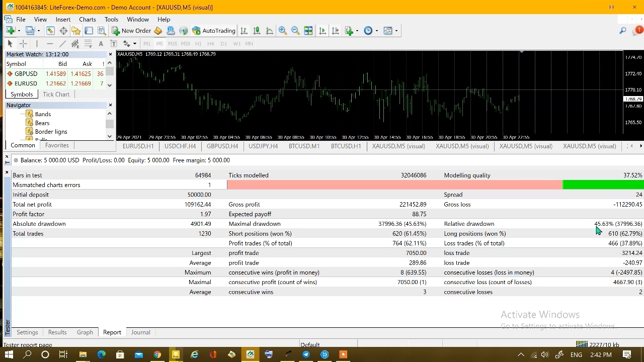Zoom in on the chart

coord(283,31)
